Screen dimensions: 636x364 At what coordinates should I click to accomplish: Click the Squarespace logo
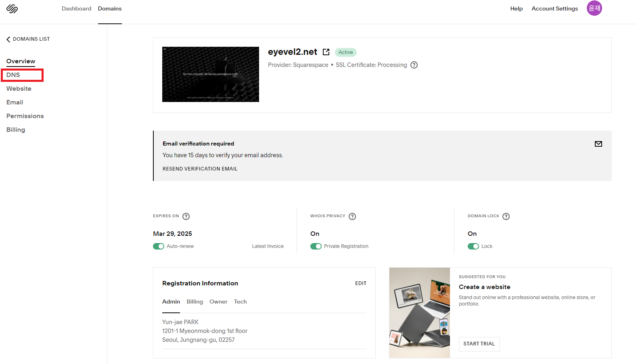(x=12, y=9)
